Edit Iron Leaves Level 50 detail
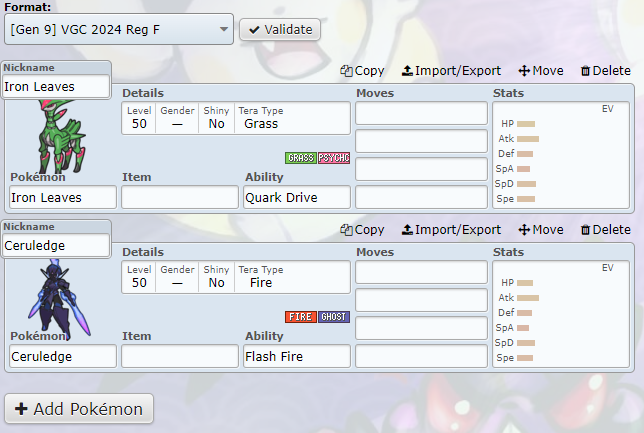This screenshot has height=433, width=644. pyautogui.click(x=139, y=118)
